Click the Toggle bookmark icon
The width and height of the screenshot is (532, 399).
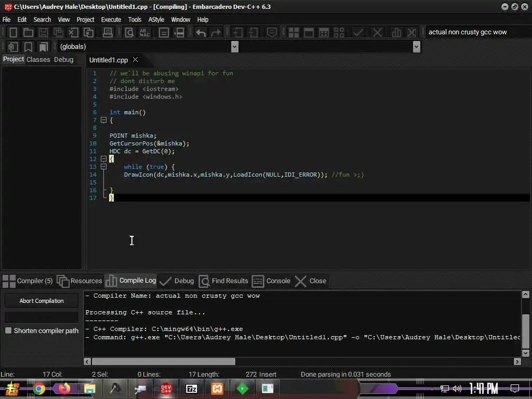point(28,47)
